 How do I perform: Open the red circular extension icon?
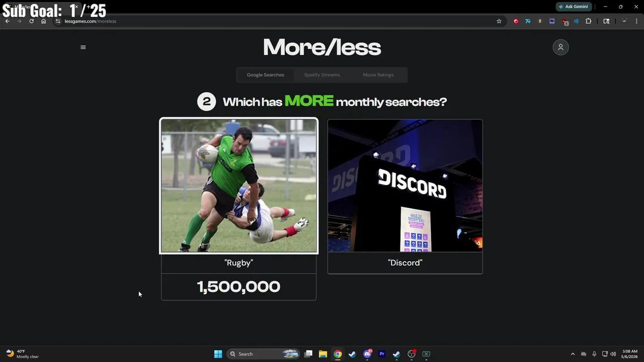(516, 21)
